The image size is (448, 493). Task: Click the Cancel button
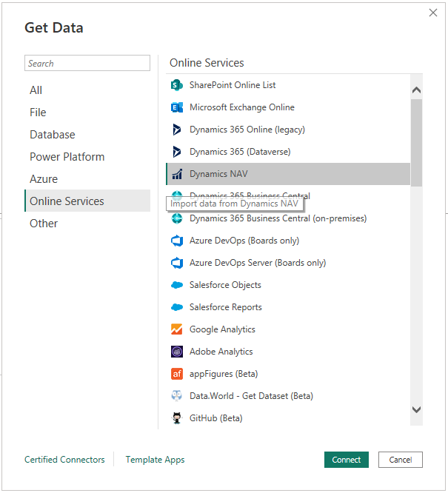point(401,460)
